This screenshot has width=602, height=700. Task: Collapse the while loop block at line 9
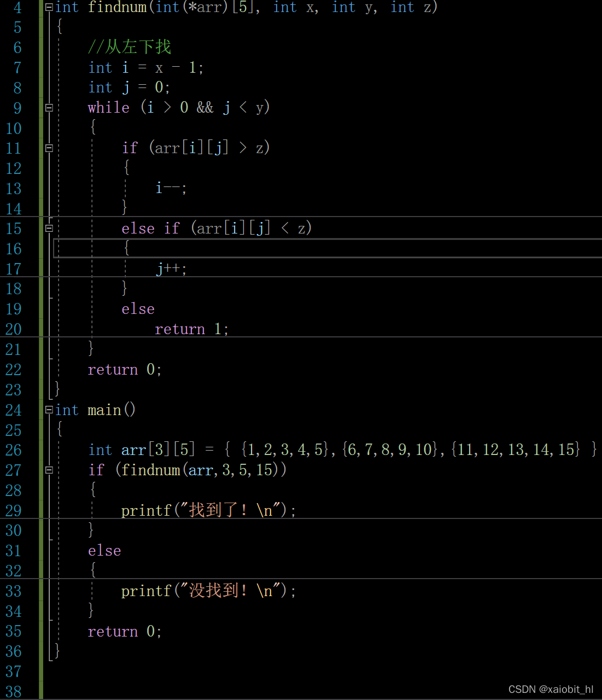click(x=49, y=108)
